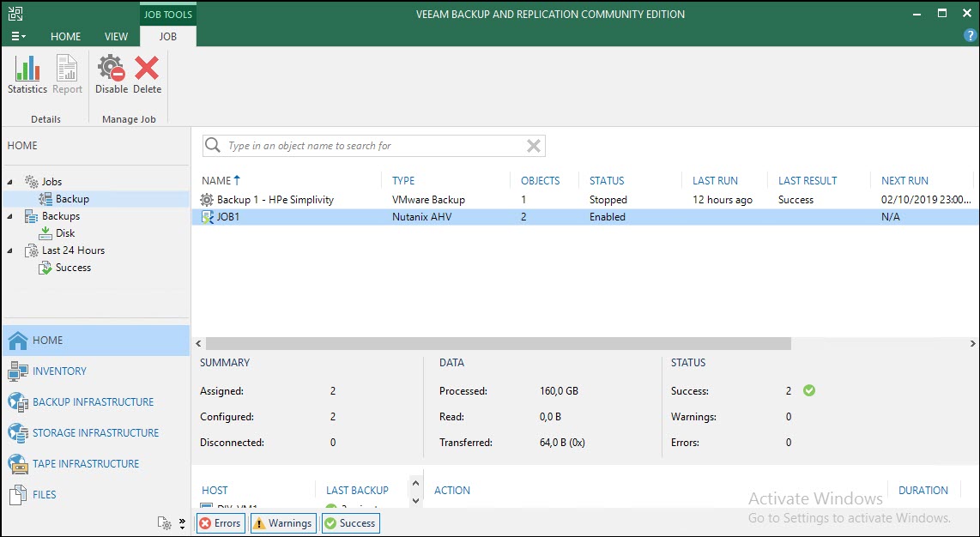Image resolution: width=980 pixels, height=537 pixels.
Task: Switch to the Home ribbon tab
Action: pos(65,37)
